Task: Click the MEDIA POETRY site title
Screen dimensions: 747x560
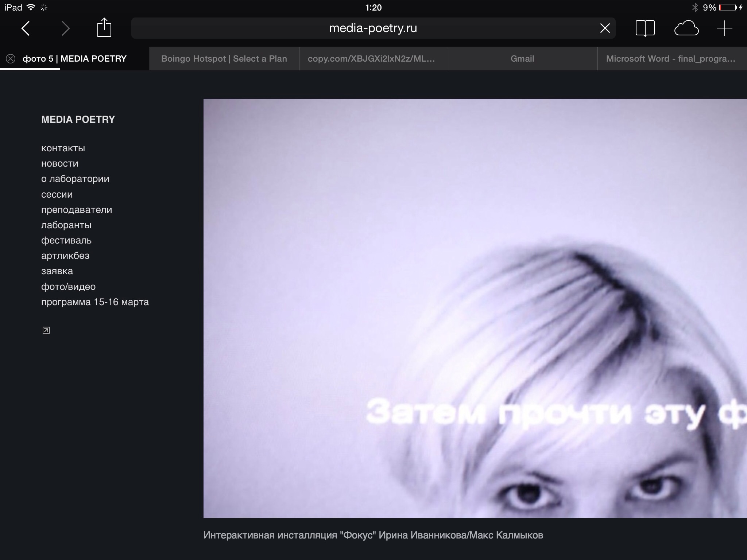Action: 78,120
